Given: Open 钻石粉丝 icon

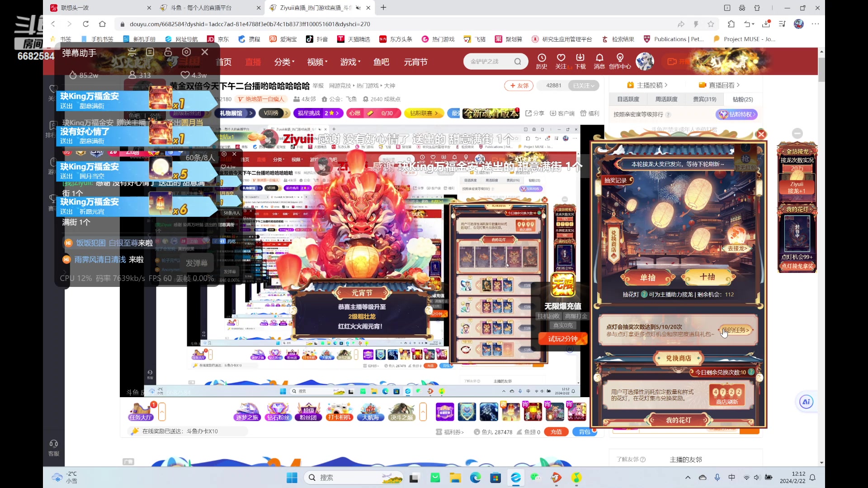Looking at the screenshot, I should pos(278,412).
